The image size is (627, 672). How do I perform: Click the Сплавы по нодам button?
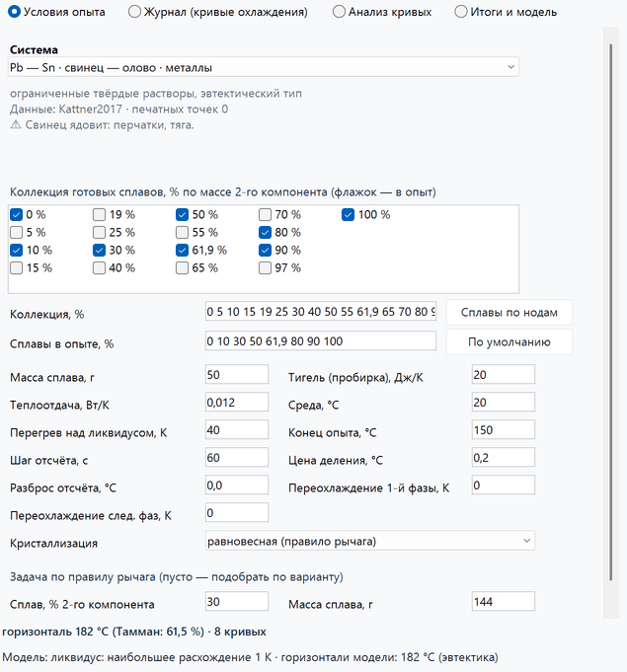tap(509, 313)
